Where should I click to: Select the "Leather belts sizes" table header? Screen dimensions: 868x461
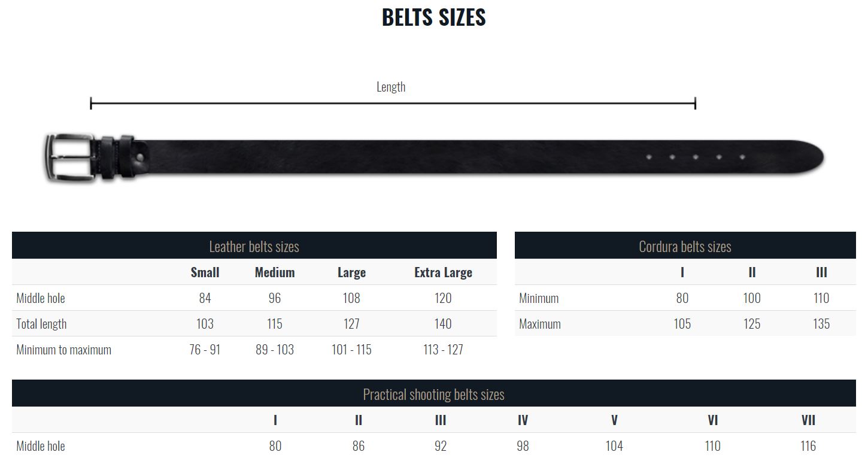(x=254, y=246)
